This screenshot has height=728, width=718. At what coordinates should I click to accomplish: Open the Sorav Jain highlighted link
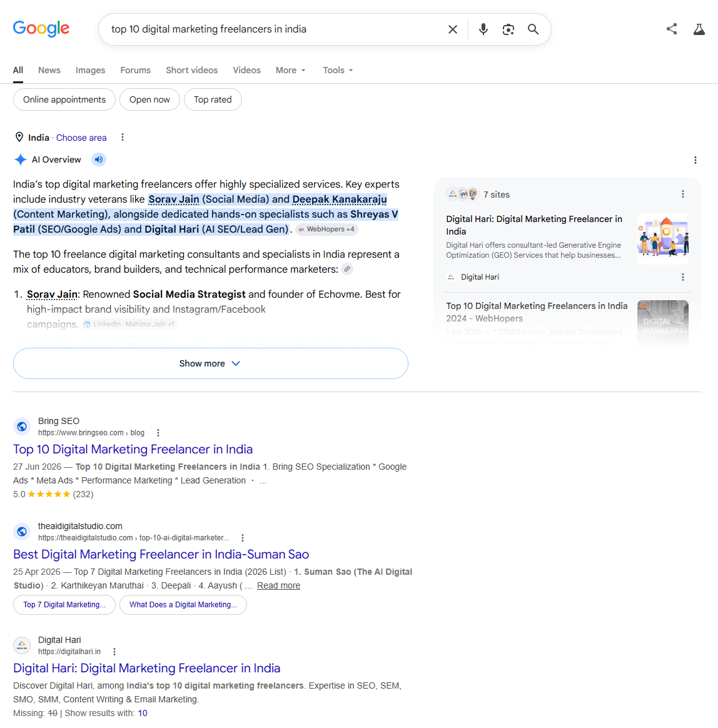pos(174,199)
